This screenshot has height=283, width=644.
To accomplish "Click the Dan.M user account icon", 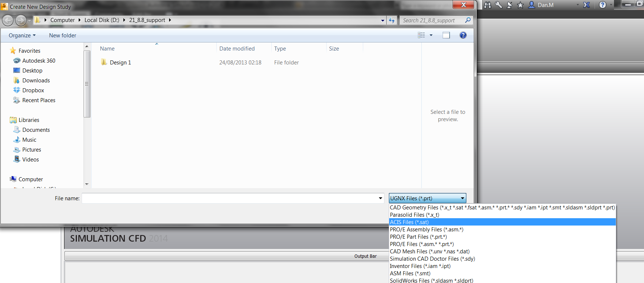I will (531, 5).
